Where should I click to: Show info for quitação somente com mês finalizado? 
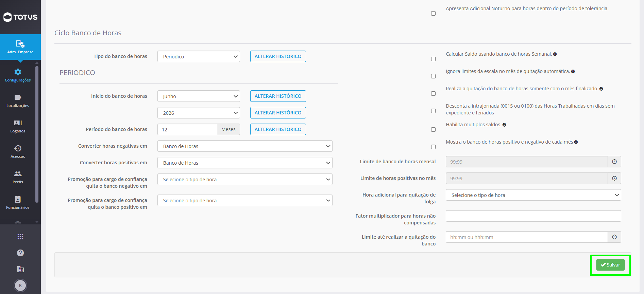[601, 89]
